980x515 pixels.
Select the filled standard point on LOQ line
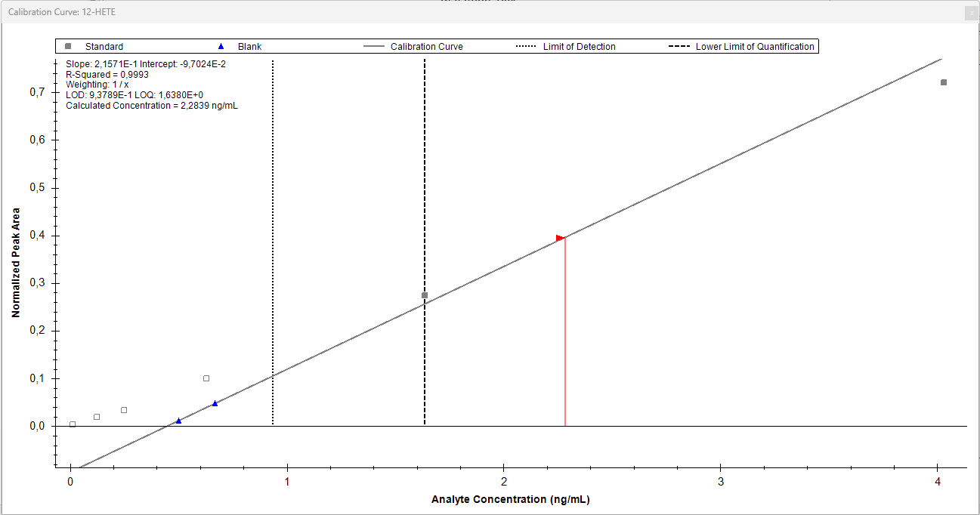pyautogui.click(x=425, y=295)
